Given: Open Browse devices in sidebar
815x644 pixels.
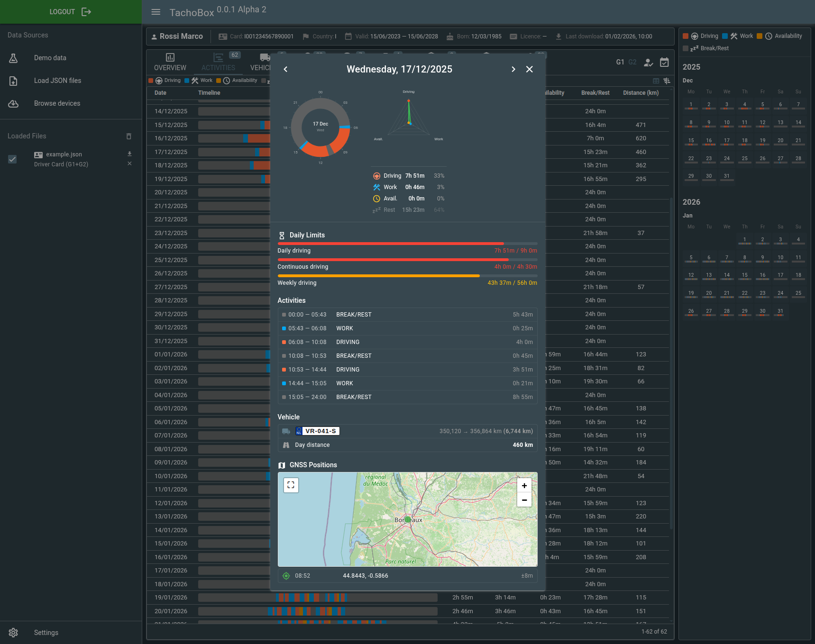Looking at the screenshot, I should click(57, 103).
